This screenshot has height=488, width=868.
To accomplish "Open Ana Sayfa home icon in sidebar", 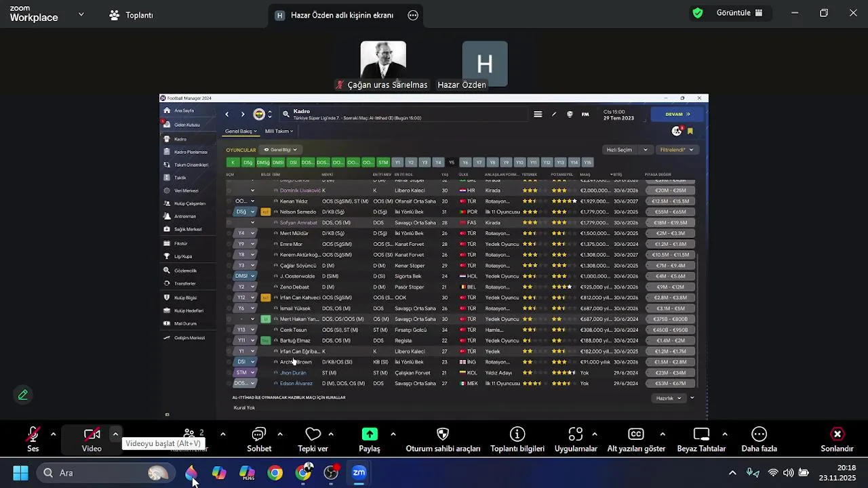I will click(x=167, y=110).
